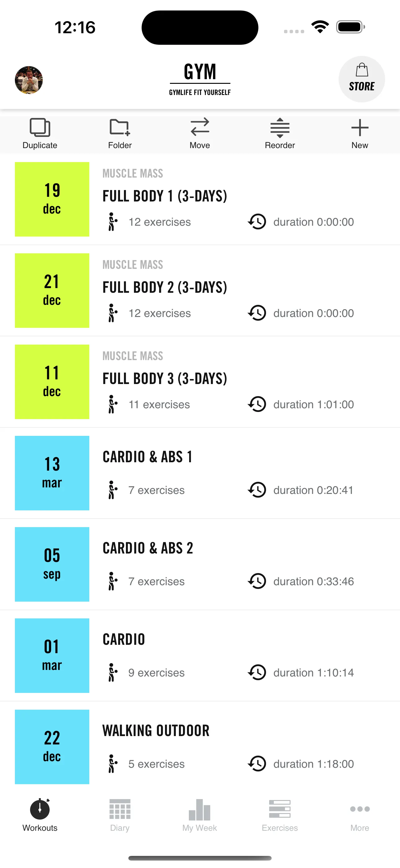Open the Cardio & Abs 2 workout

pyautogui.click(x=148, y=548)
